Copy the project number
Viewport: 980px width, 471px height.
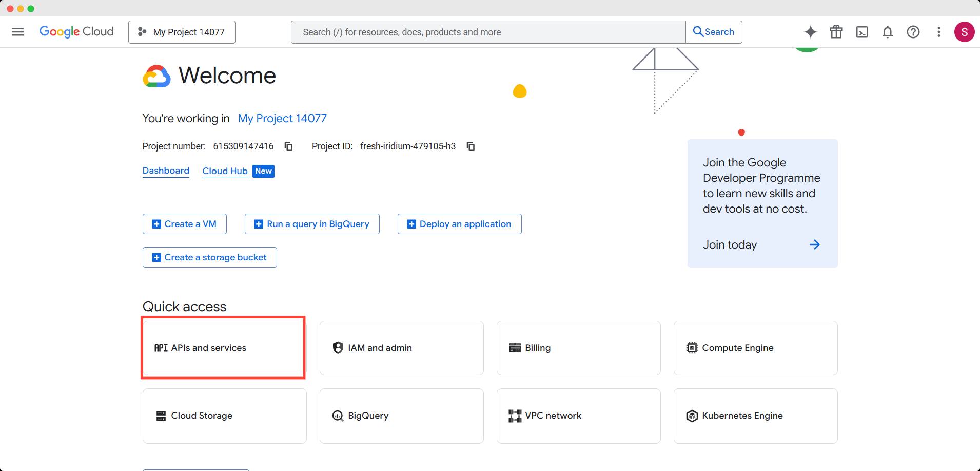click(288, 146)
